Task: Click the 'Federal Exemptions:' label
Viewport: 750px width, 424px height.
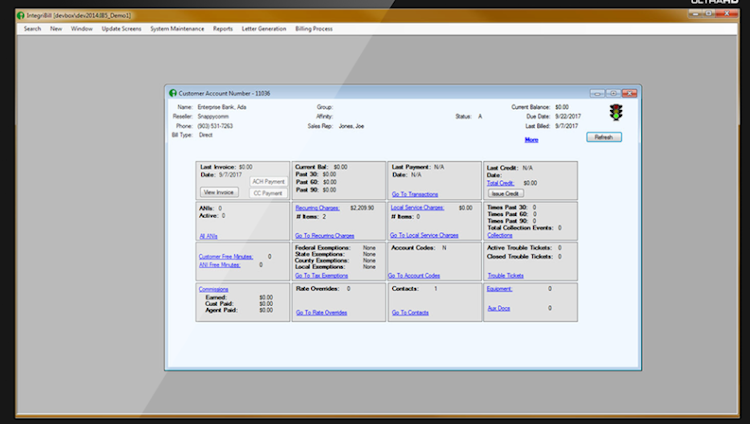Action: (x=323, y=248)
